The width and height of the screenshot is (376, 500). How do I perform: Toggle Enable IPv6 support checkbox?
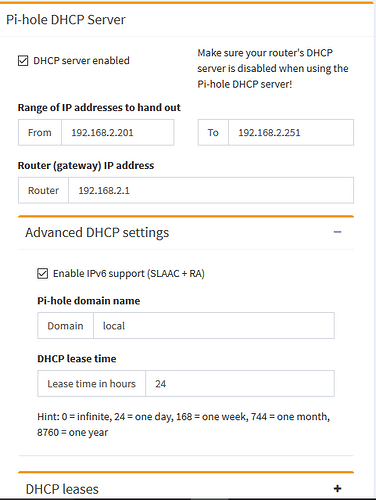click(43, 274)
